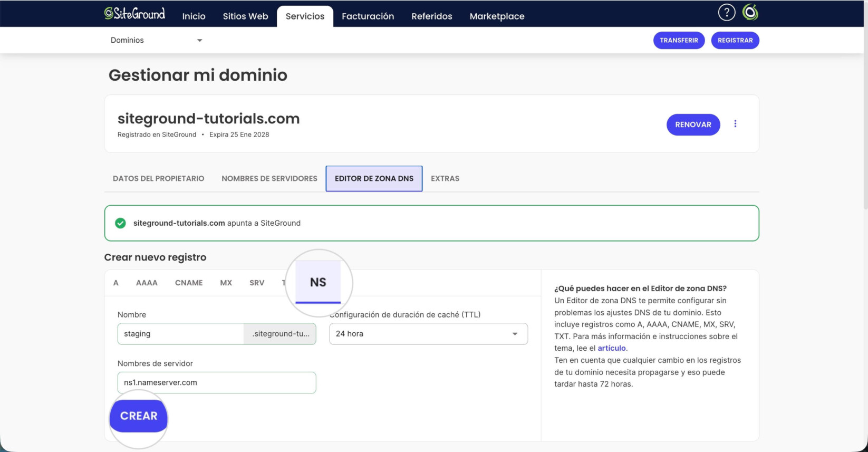This screenshot has width=868, height=452.
Task: Click the Registrado en SiteGround text
Action: pos(157,134)
